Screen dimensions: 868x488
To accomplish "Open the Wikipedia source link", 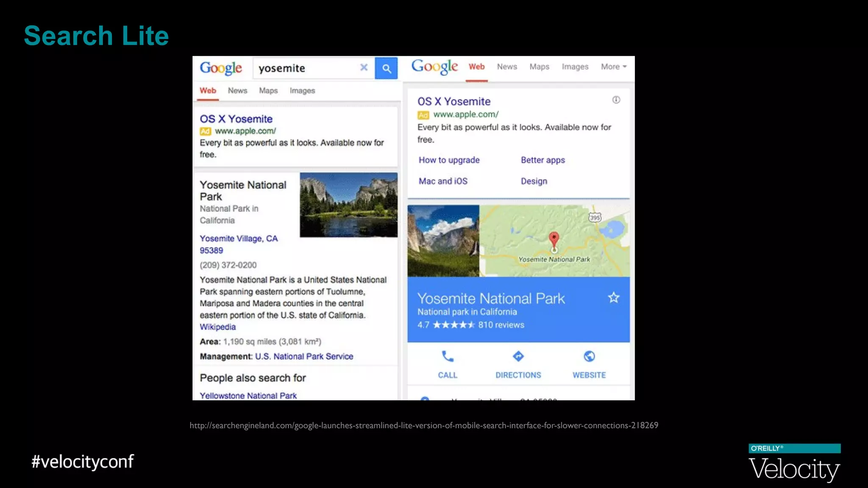I will [x=217, y=327].
